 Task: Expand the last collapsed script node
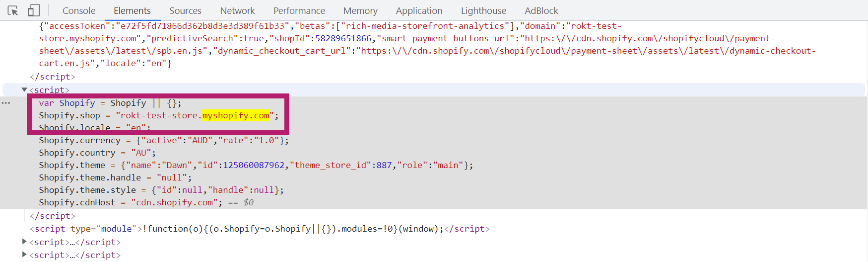(24, 255)
